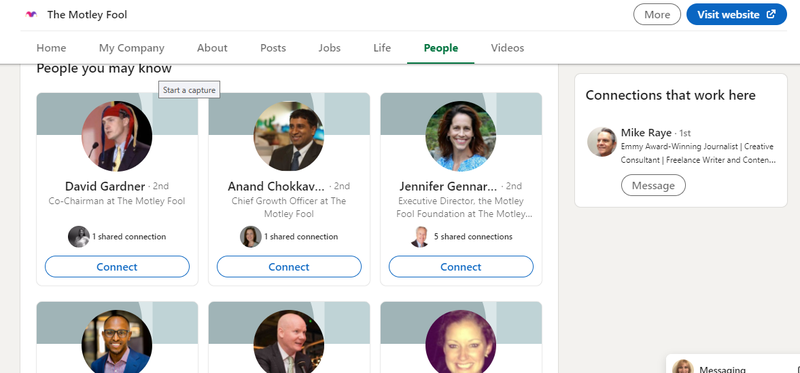Open Jennifer Gennaro's profile photo
800x373 pixels.
(461, 136)
